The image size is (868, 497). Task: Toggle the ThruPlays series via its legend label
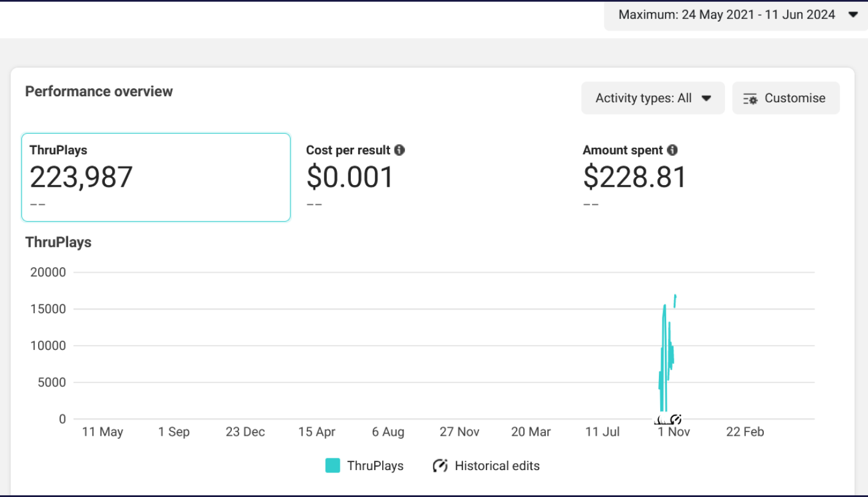coord(375,466)
